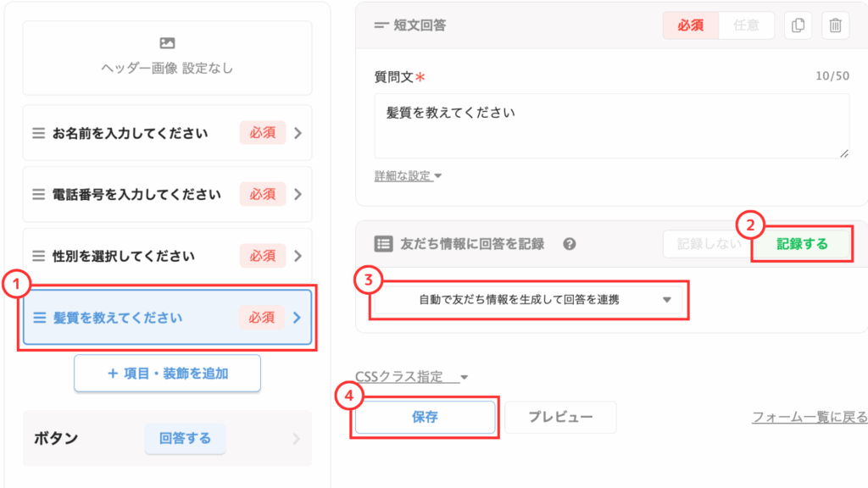Click the list icon beside 友だち情報に回答を記録
This screenshot has width=868, height=488.
383,244
